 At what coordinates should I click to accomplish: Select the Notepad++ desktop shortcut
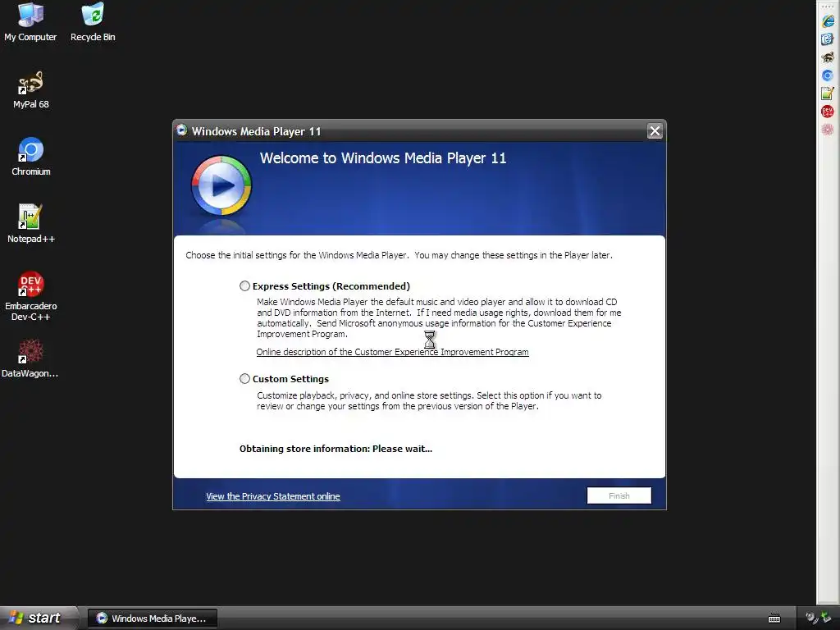[30, 224]
